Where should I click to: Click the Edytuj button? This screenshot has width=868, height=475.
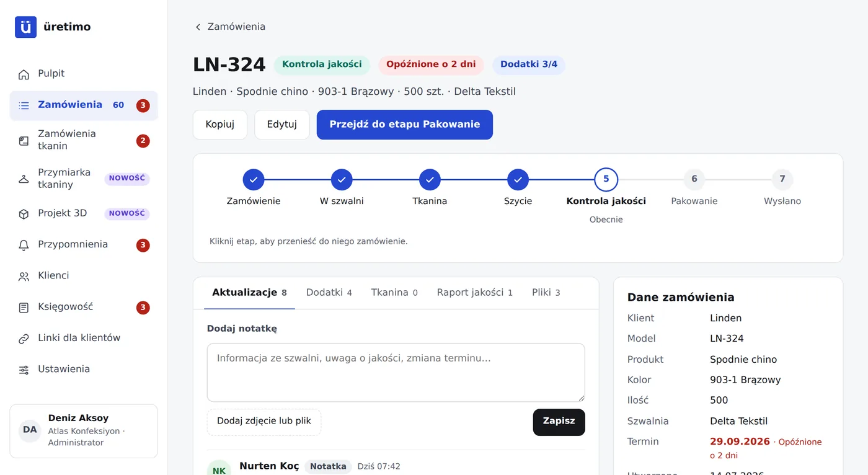point(282,125)
